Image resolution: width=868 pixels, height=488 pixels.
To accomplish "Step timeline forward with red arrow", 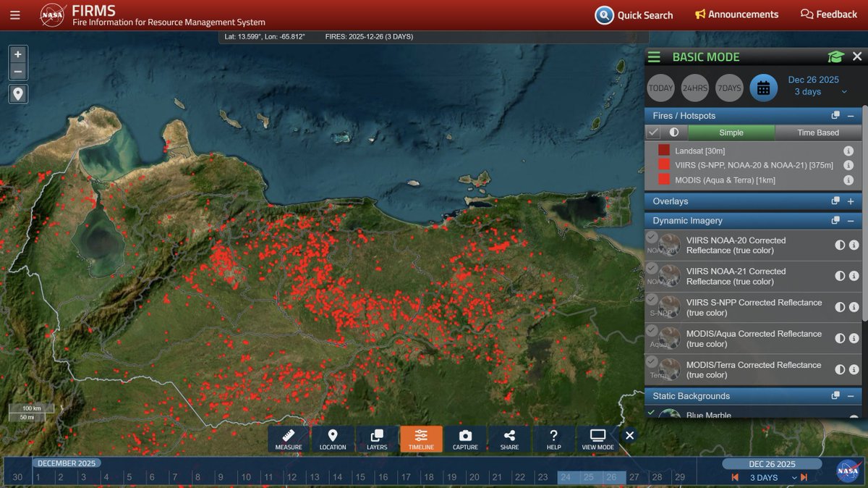I will 804,478.
